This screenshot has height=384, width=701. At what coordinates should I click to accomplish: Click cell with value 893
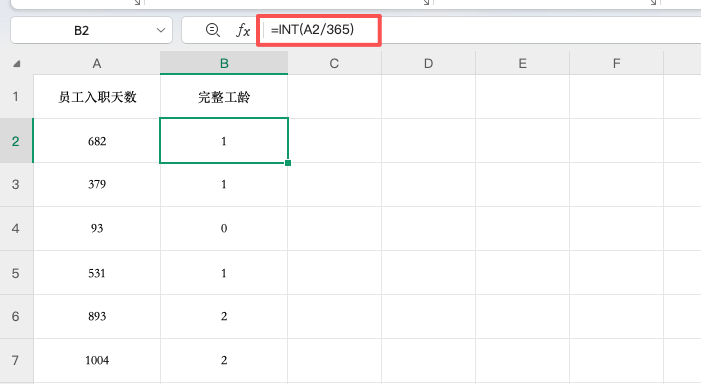coord(97,316)
